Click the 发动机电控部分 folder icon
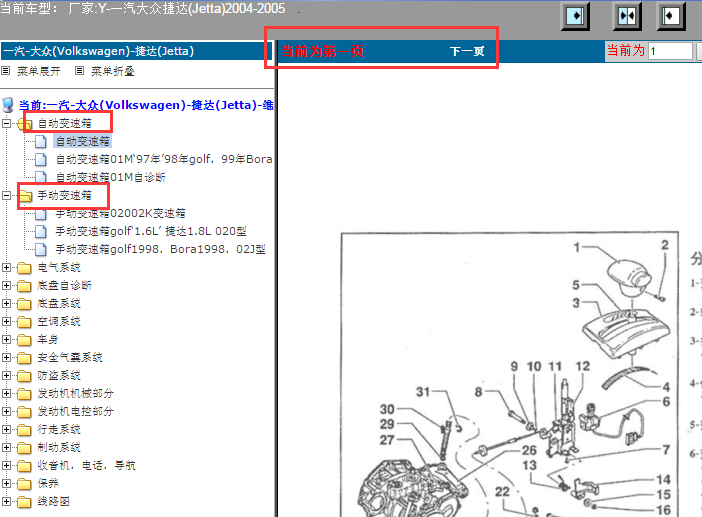The width and height of the screenshot is (702, 517). pyautogui.click(x=24, y=412)
